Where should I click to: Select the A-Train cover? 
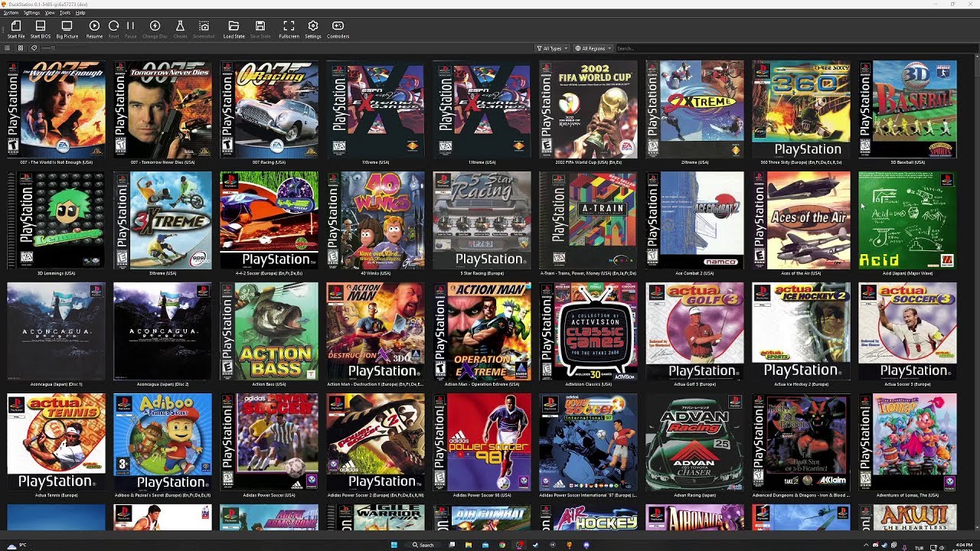pyautogui.click(x=588, y=220)
